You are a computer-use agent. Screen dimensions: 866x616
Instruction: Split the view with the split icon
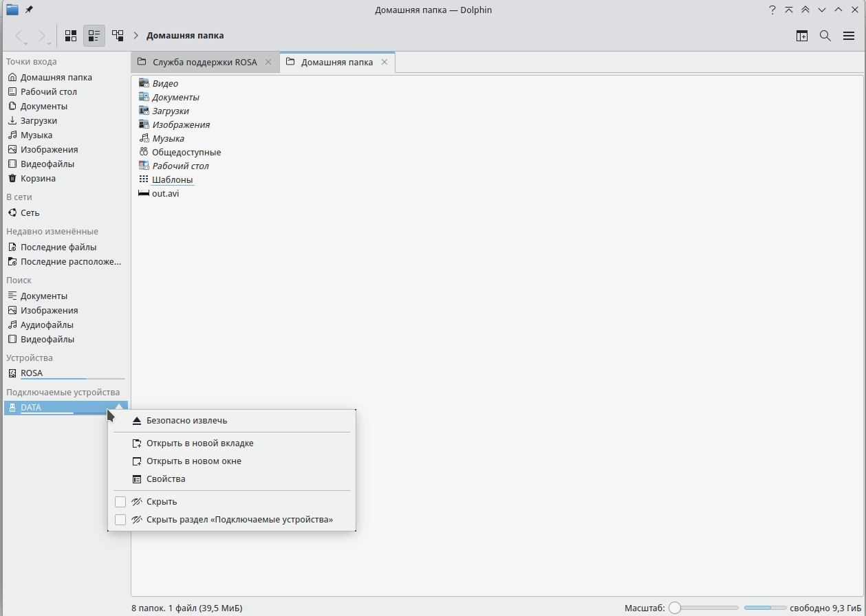[802, 36]
